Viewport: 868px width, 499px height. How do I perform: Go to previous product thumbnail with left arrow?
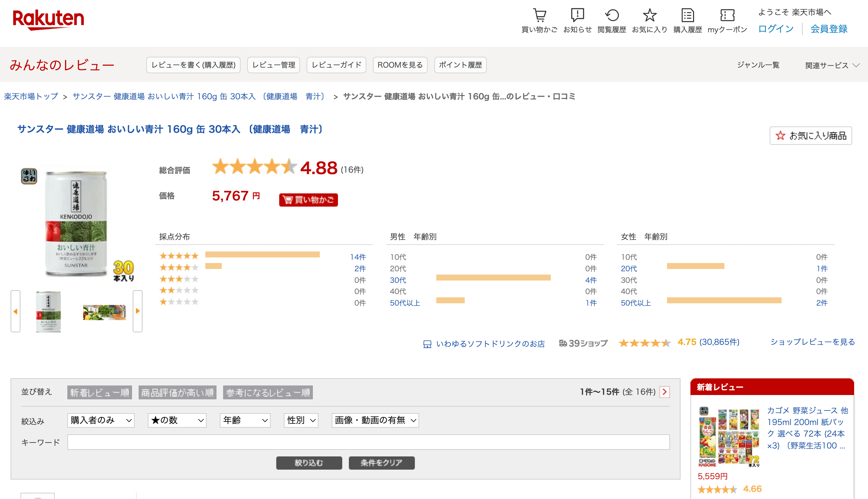click(16, 311)
